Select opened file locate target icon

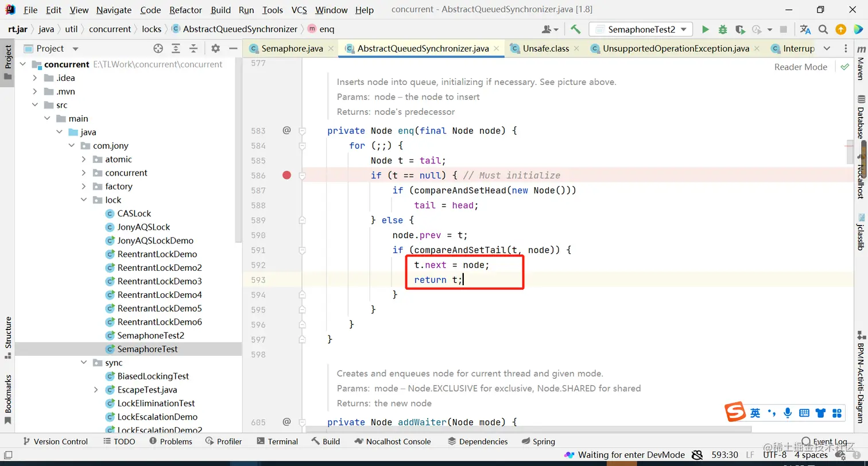pyautogui.click(x=158, y=49)
